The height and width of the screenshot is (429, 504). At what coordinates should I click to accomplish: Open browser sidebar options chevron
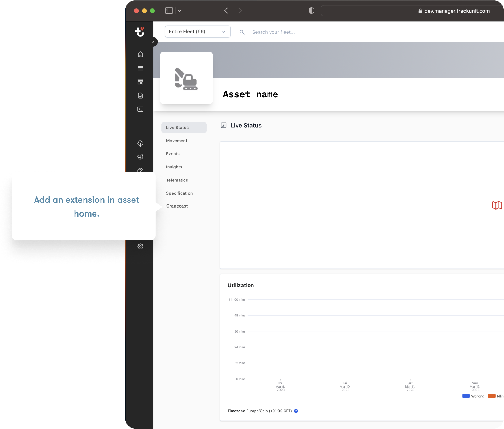tap(179, 11)
